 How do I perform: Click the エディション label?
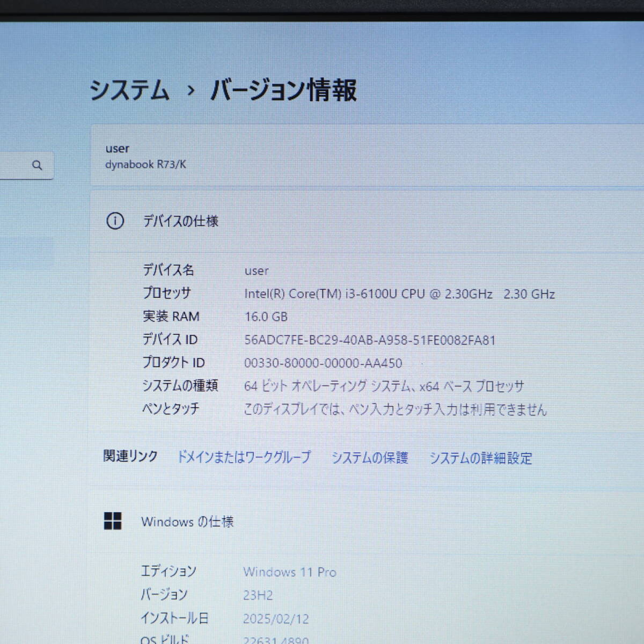pyautogui.click(x=169, y=571)
